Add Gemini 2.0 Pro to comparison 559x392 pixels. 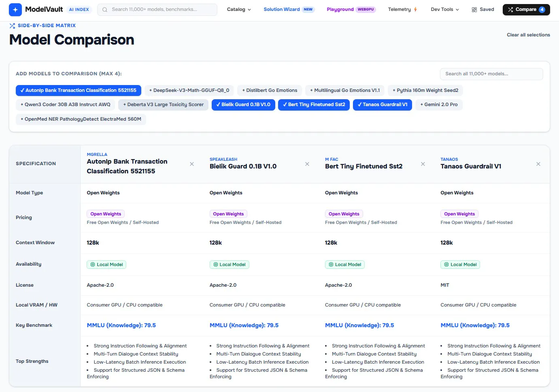point(439,104)
